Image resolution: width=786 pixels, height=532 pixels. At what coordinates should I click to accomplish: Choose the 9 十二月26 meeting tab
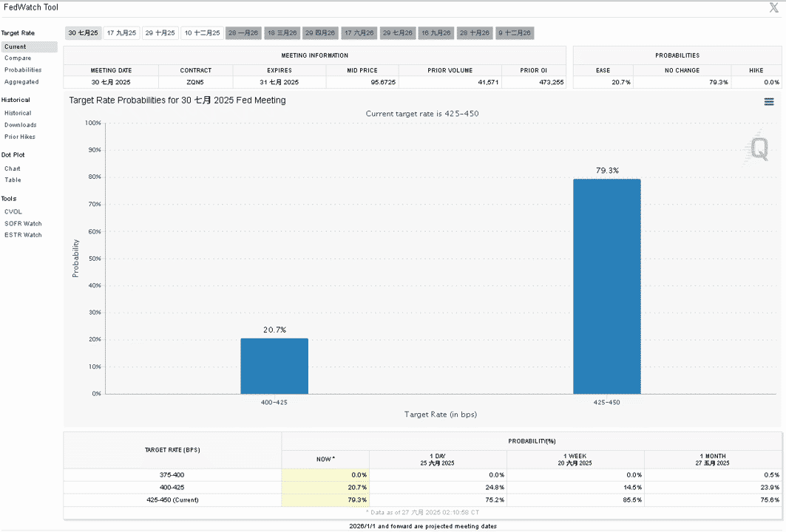(515, 33)
